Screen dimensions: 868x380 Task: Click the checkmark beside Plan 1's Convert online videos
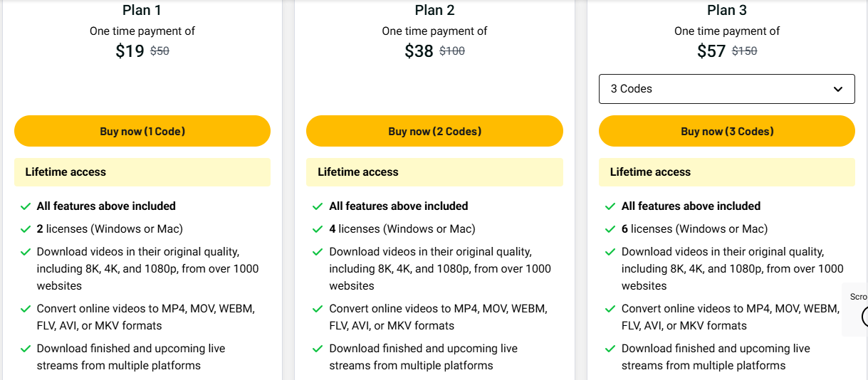point(26,309)
